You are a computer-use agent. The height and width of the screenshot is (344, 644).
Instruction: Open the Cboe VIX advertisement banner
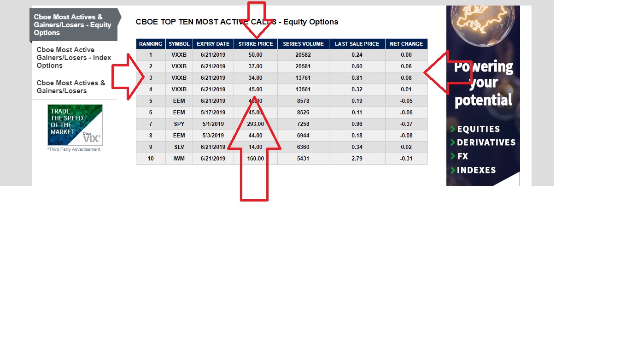pos(75,125)
